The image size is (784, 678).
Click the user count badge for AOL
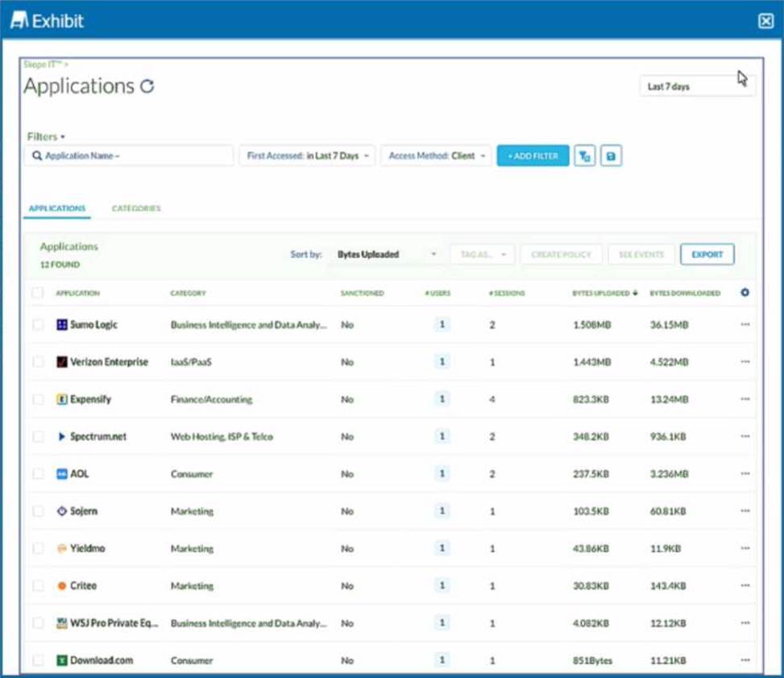pos(442,474)
